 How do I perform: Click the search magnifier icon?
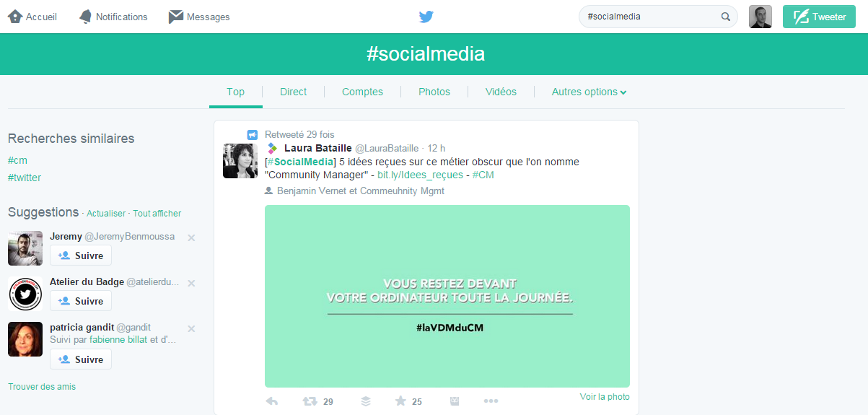[726, 17]
